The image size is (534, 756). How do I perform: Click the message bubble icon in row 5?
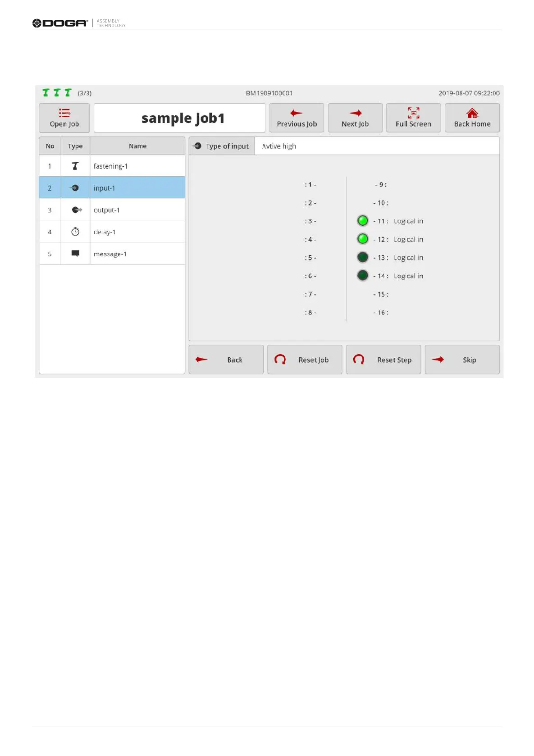tap(75, 254)
